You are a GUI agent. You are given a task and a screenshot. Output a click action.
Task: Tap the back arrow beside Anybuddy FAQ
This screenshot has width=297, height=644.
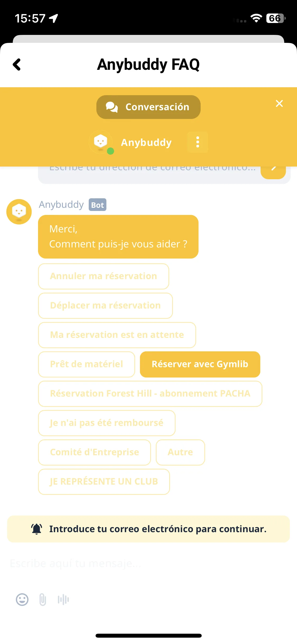coord(17,65)
